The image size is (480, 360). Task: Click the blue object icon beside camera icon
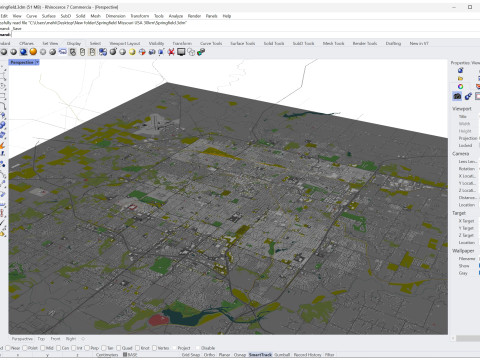[x=468, y=96]
